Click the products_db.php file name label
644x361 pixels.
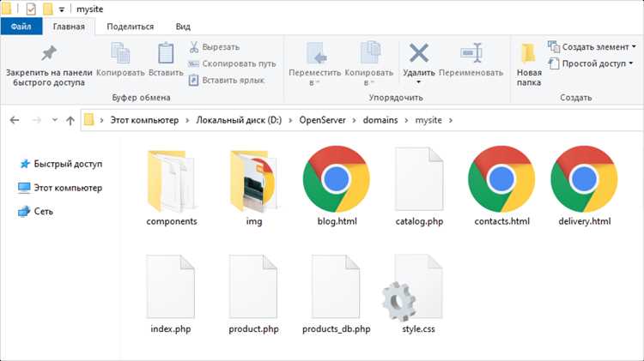point(336,329)
